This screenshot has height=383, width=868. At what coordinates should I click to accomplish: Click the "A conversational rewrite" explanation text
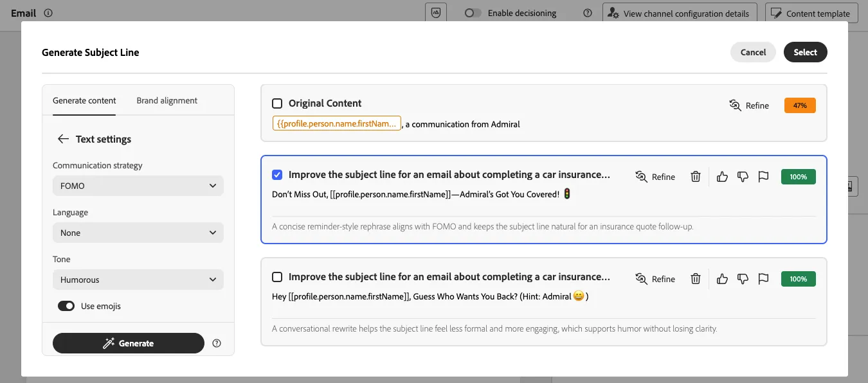494,328
